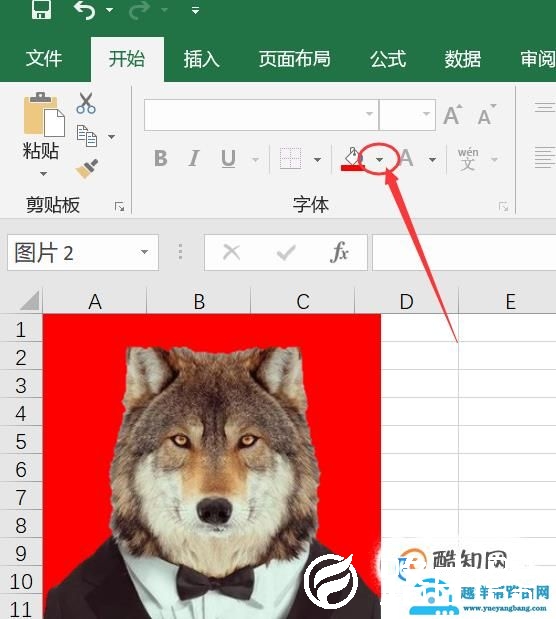Select row 5 header
This screenshot has height=619, width=556.
pos(21,441)
